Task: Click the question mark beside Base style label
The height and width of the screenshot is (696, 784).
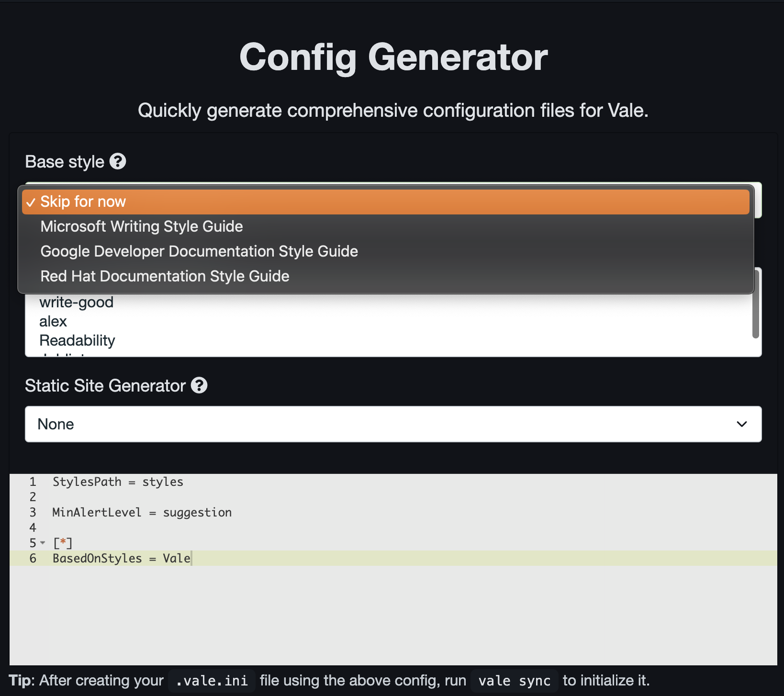Action: pos(118,161)
